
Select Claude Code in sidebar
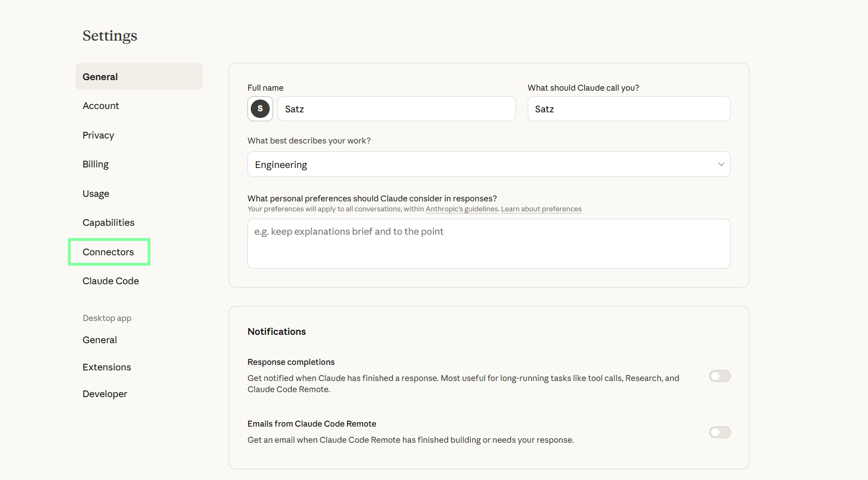111,281
